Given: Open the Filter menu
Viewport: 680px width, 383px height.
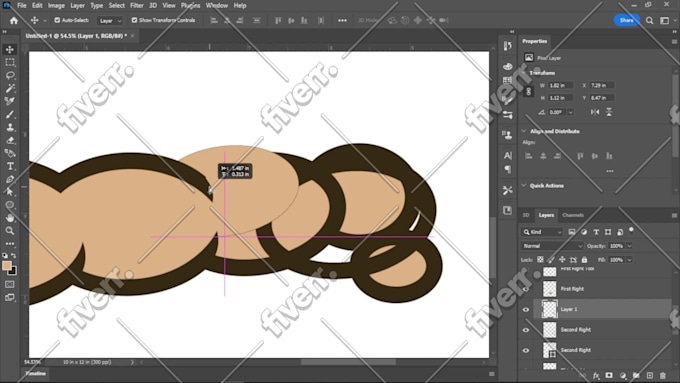Looking at the screenshot, I should point(137,6).
